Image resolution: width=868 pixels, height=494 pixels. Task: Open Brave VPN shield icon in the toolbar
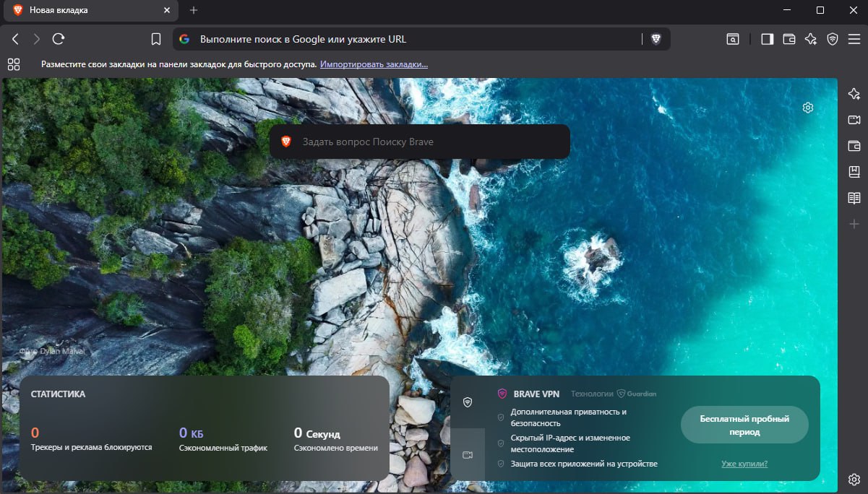pos(833,39)
